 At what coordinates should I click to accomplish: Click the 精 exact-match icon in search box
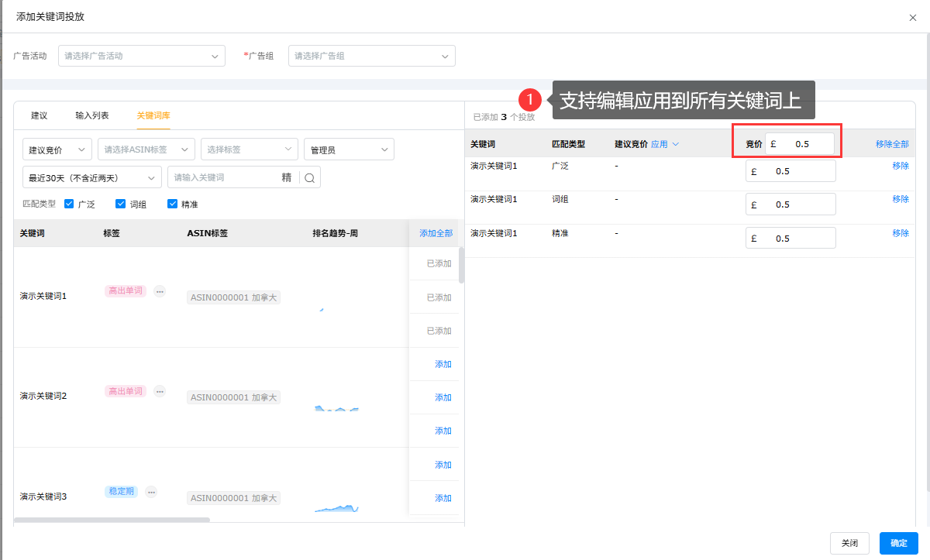point(287,177)
